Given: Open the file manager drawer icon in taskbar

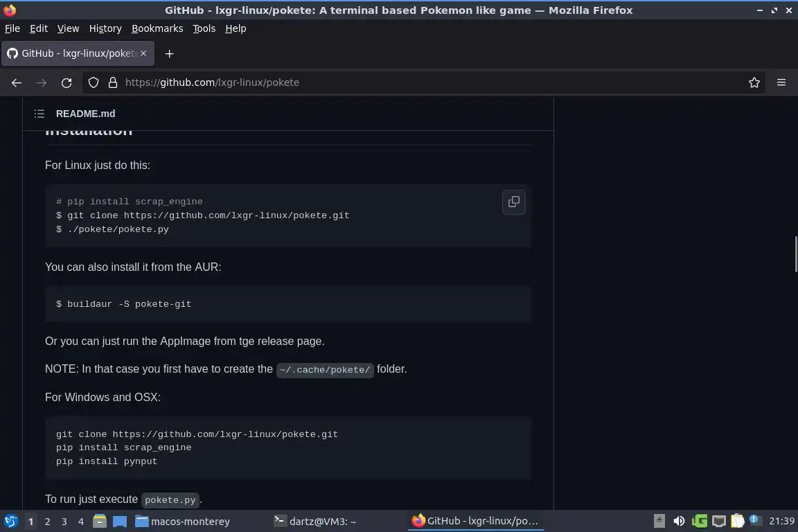Looking at the screenshot, I should [100, 522].
